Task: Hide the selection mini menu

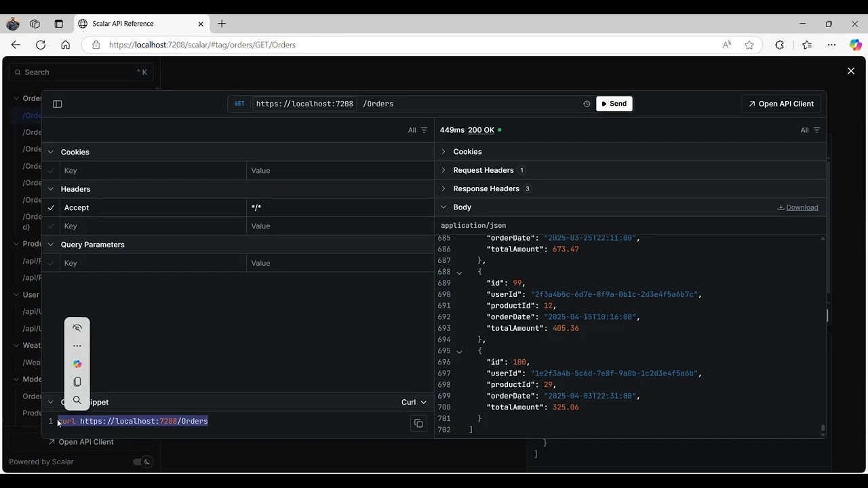Action: coord(77,328)
